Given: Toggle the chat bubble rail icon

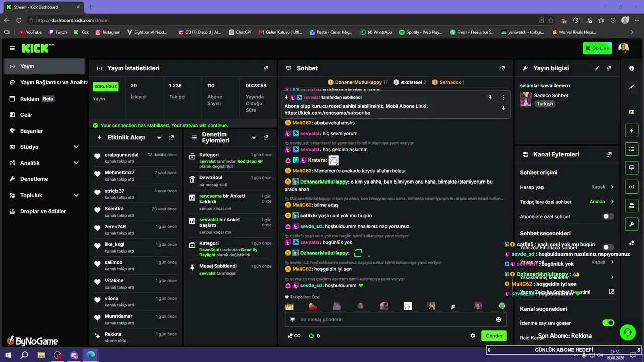Looking at the screenshot, I should 632,167.
